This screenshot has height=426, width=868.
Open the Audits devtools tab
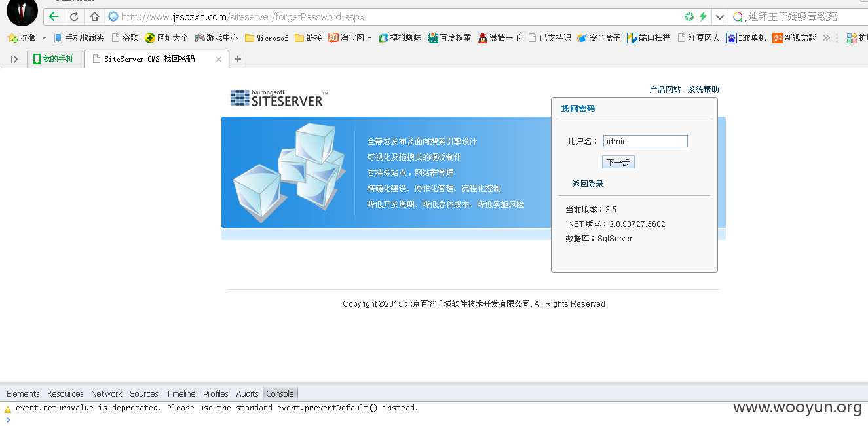point(248,393)
